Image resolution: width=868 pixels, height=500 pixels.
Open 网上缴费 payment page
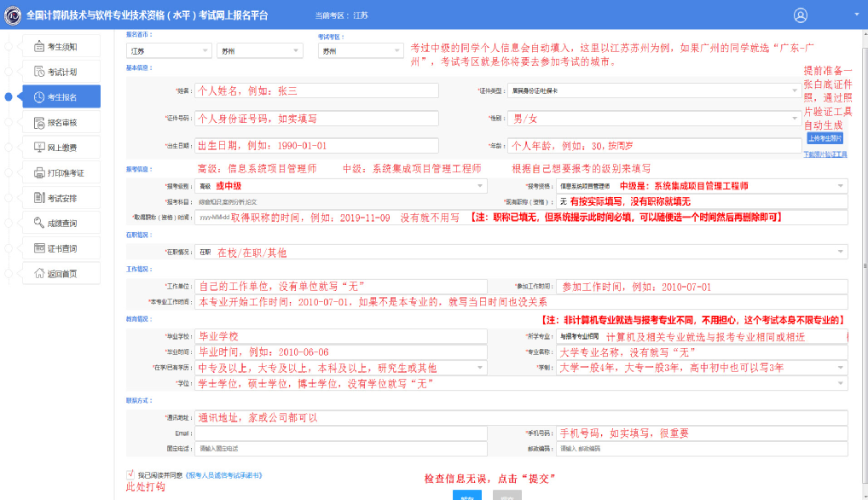tap(61, 148)
